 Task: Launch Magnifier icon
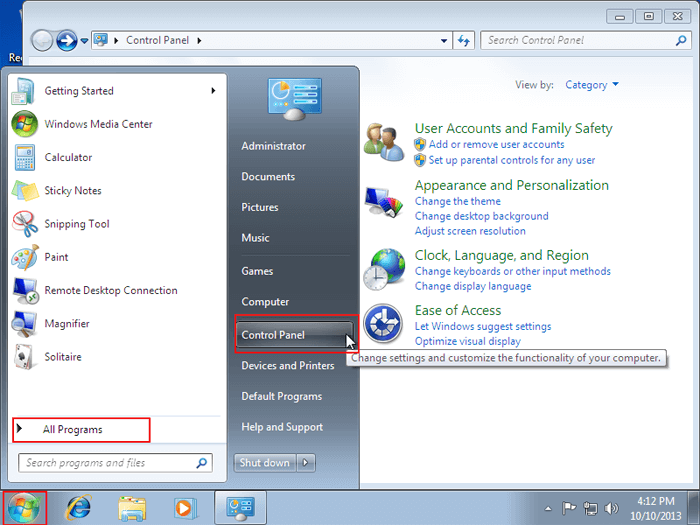click(24, 324)
